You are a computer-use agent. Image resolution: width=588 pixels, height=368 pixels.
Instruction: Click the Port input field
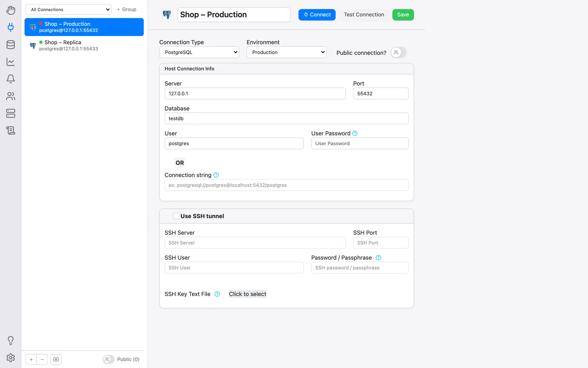(381, 94)
